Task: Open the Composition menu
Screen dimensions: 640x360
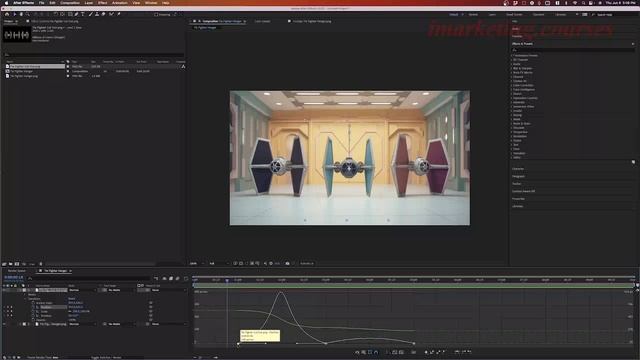Action: pyautogui.click(x=70, y=3)
